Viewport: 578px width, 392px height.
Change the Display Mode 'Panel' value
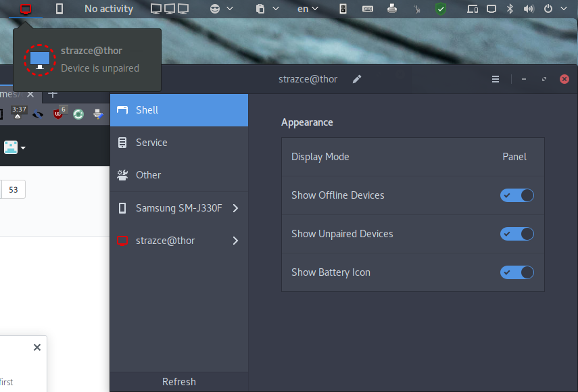point(514,157)
